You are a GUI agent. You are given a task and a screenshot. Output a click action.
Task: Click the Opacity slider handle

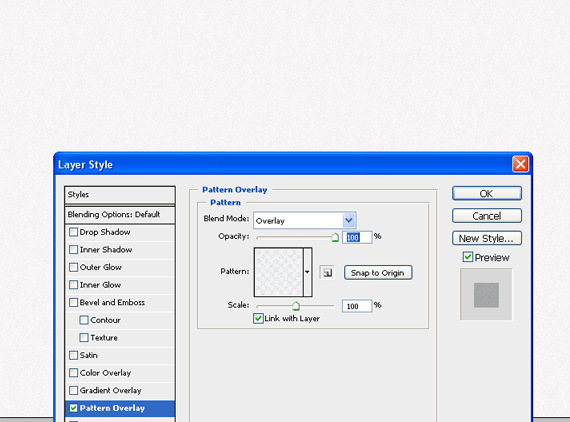[335, 238]
